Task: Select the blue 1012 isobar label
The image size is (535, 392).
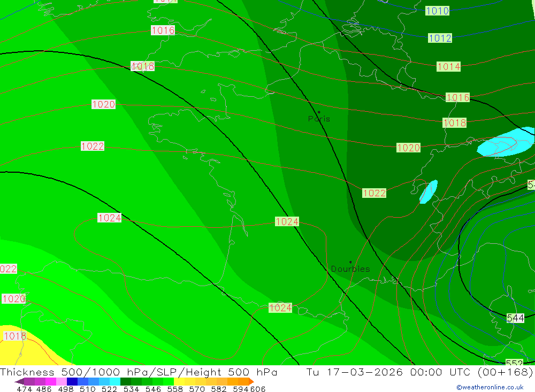Action: (440, 38)
